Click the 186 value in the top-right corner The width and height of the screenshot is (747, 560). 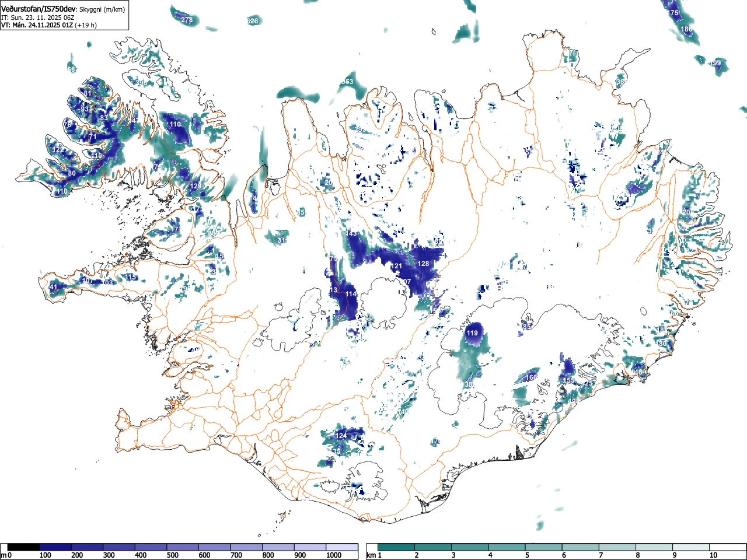(x=687, y=29)
